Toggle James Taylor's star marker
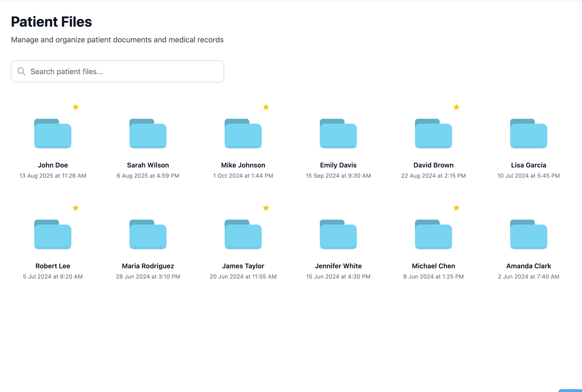The image size is (582, 392). (x=266, y=208)
